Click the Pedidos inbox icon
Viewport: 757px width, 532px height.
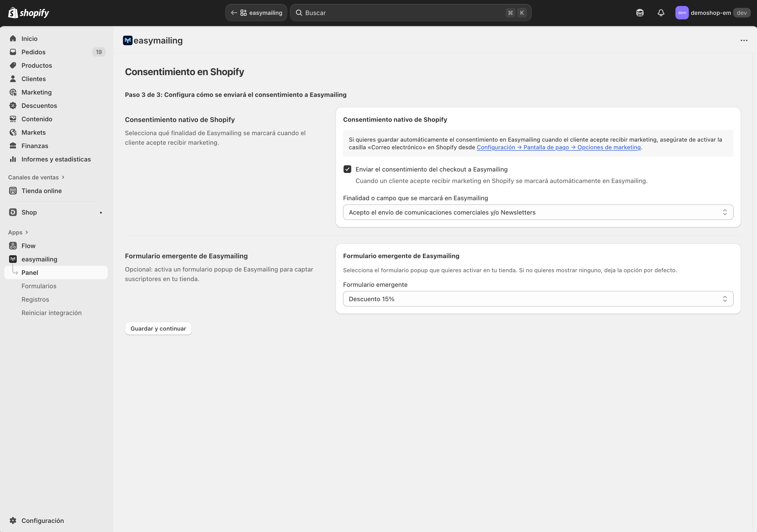pyautogui.click(x=13, y=52)
